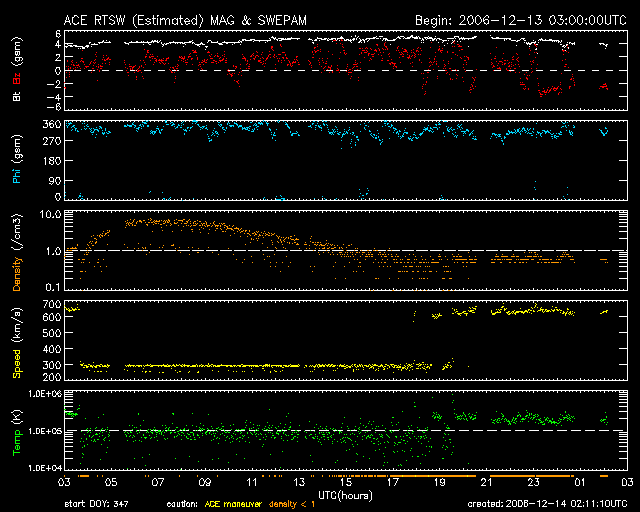Click the 1.0E+06 tick on Temp axis
640x512 pixels.
tap(44, 394)
